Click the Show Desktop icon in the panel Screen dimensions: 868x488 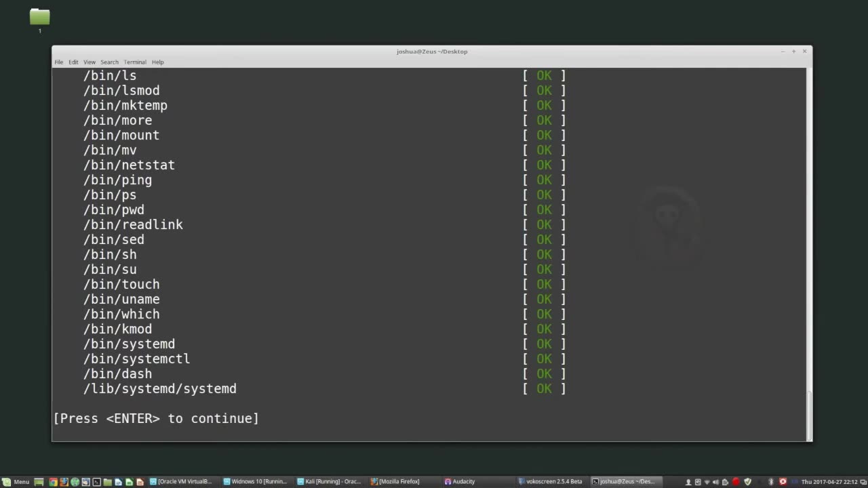pyautogui.click(x=39, y=481)
